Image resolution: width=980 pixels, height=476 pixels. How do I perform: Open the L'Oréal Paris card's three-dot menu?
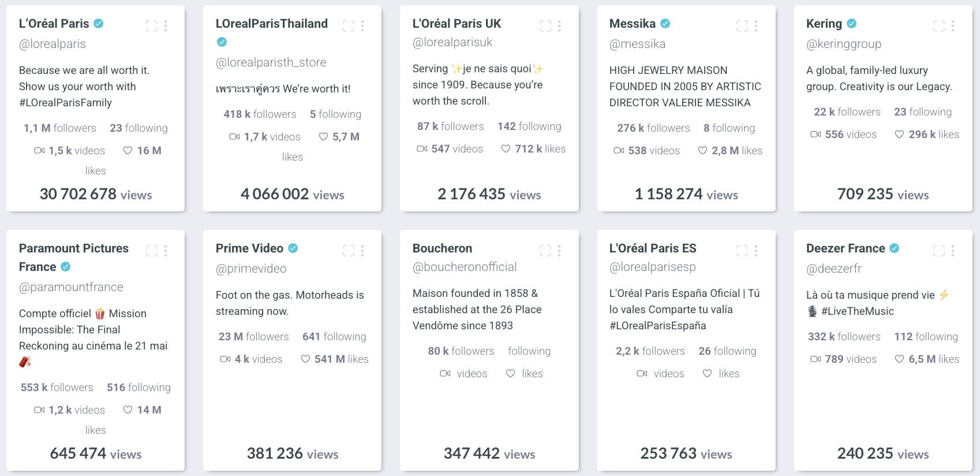(166, 26)
